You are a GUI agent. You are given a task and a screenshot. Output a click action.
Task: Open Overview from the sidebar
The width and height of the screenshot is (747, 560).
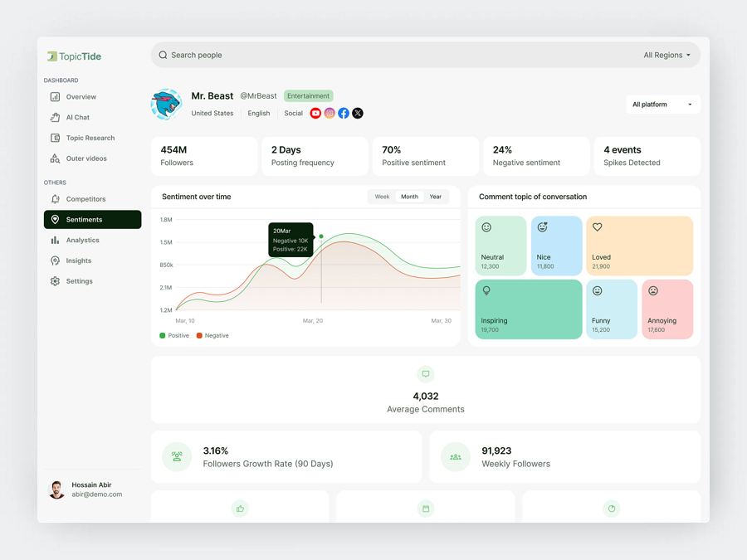(92, 97)
